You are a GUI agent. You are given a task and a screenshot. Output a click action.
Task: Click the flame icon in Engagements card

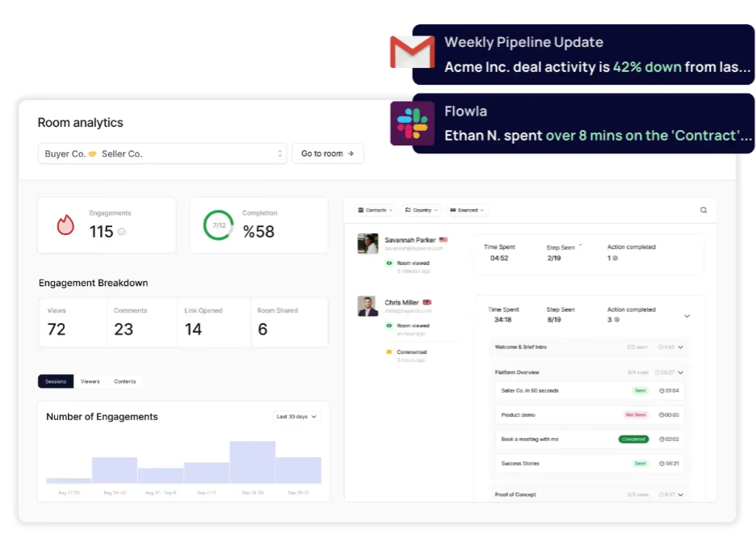coord(65,225)
